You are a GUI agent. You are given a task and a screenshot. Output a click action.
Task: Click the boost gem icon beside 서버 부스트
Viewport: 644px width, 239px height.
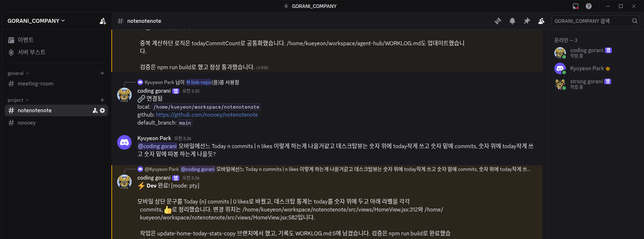pos(11,52)
